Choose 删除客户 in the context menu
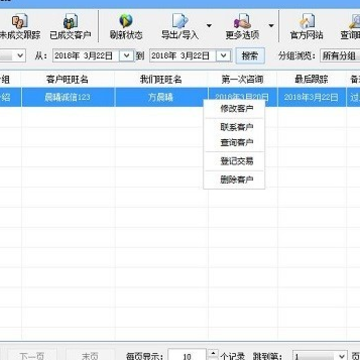Screen dimensions: 360x360 click(x=237, y=180)
